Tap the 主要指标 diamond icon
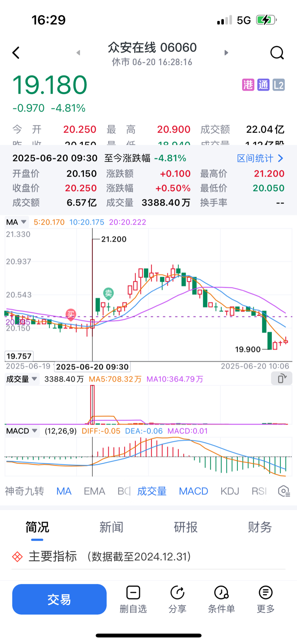The height and width of the screenshot is (644, 297). point(17,557)
